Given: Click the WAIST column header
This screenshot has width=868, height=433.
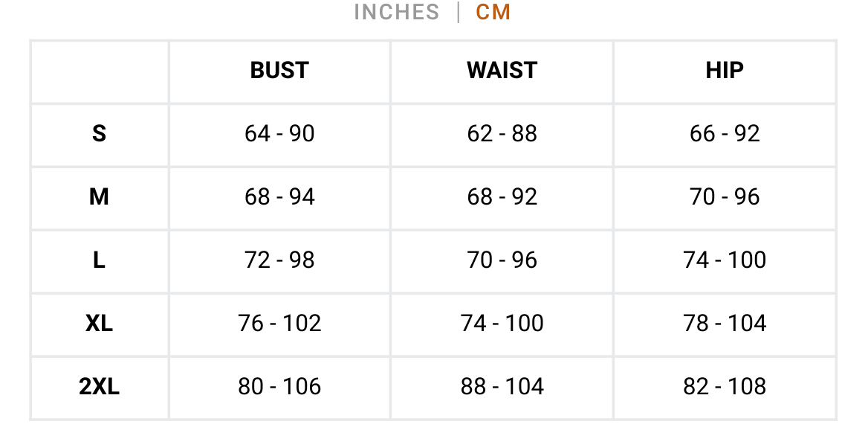Looking at the screenshot, I should pyautogui.click(x=502, y=71).
